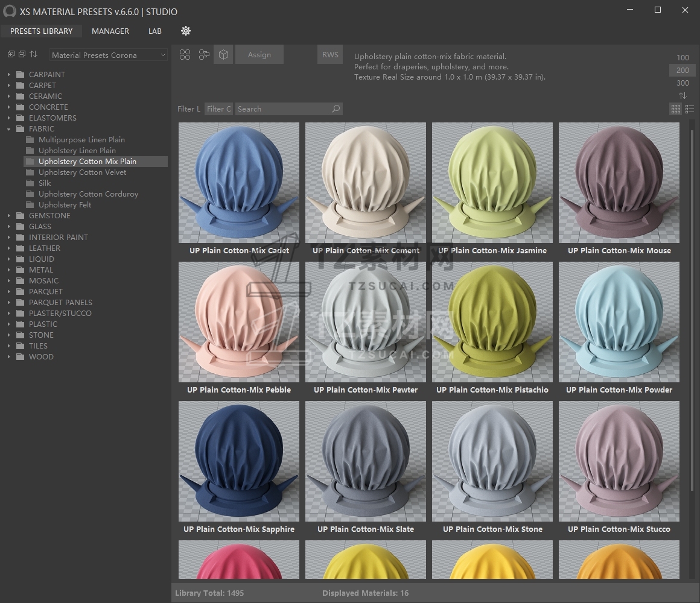700x603 pixels.
Task: Expand the STONE folder arrow
Action: (x=8, y=335)
